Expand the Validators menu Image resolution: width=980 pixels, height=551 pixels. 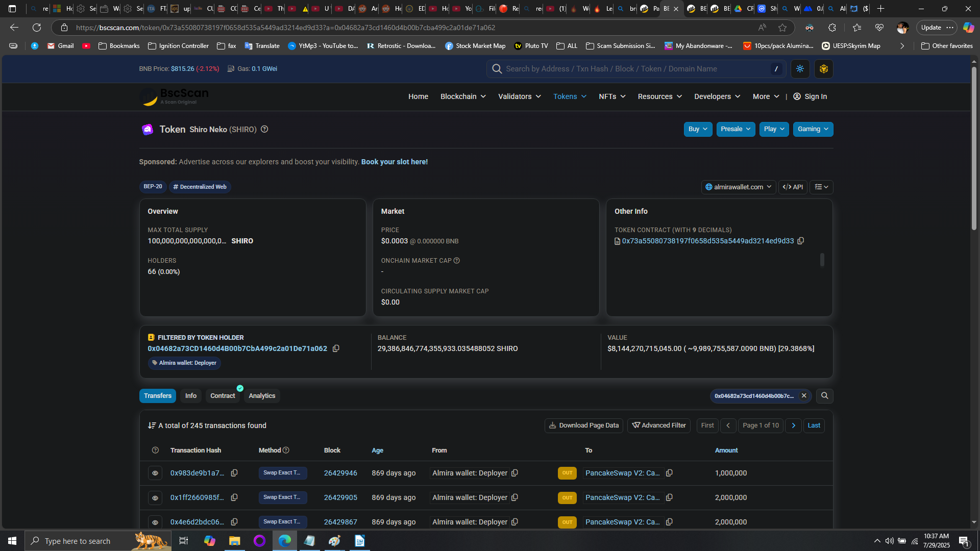519,96
